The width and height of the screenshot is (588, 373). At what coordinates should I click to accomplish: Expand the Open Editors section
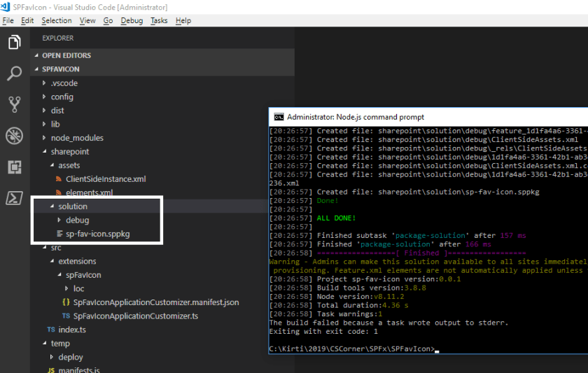point(66,55)
